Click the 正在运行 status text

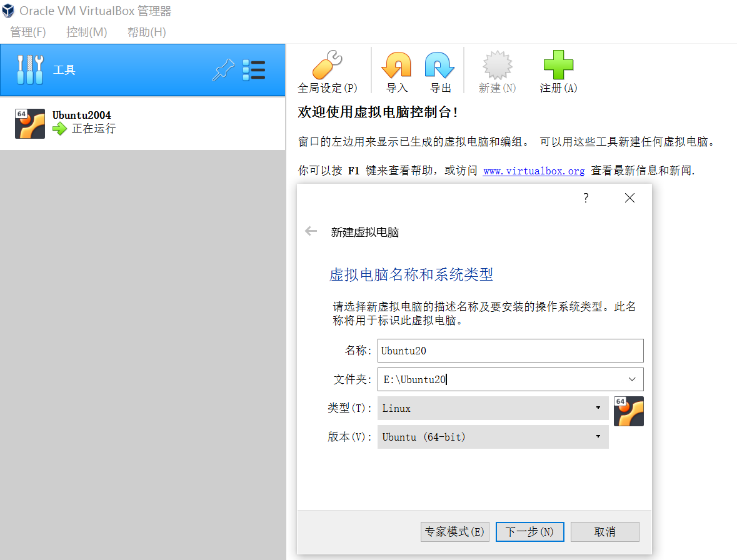[94, 129]
